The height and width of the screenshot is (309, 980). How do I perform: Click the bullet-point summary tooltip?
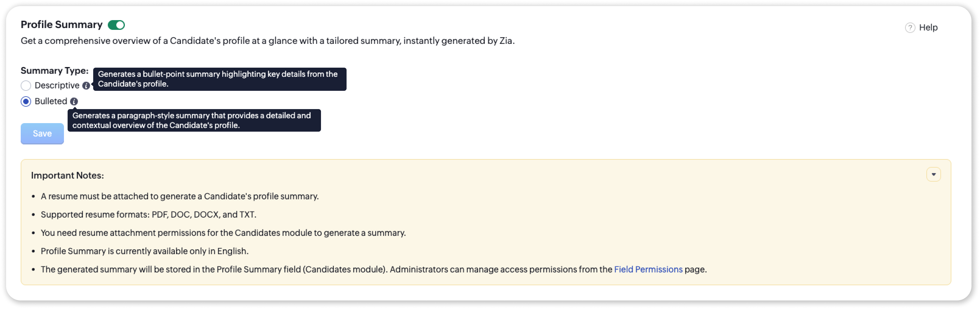tap(220, 79)
